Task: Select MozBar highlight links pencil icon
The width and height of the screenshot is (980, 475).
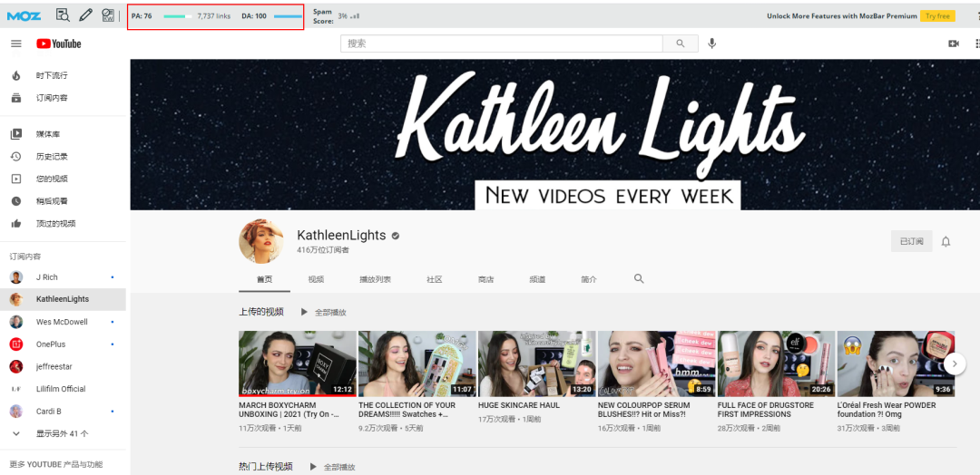Action: click(x=85, y=15)
